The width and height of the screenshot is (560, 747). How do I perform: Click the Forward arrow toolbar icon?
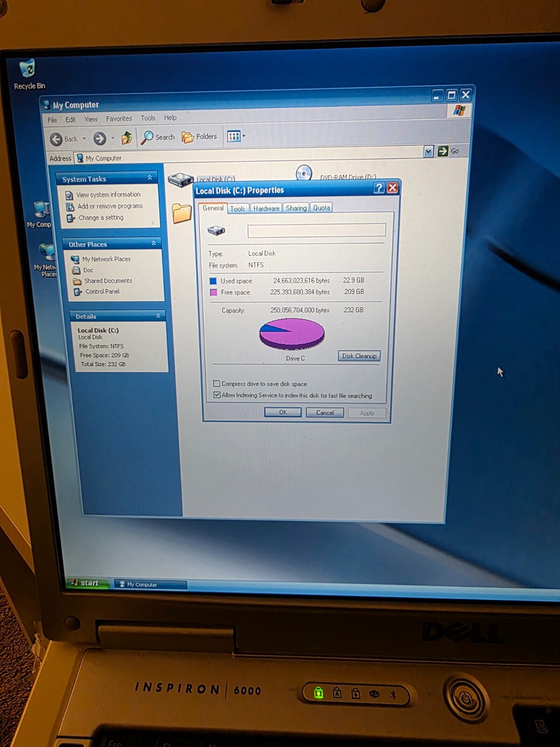99,138
